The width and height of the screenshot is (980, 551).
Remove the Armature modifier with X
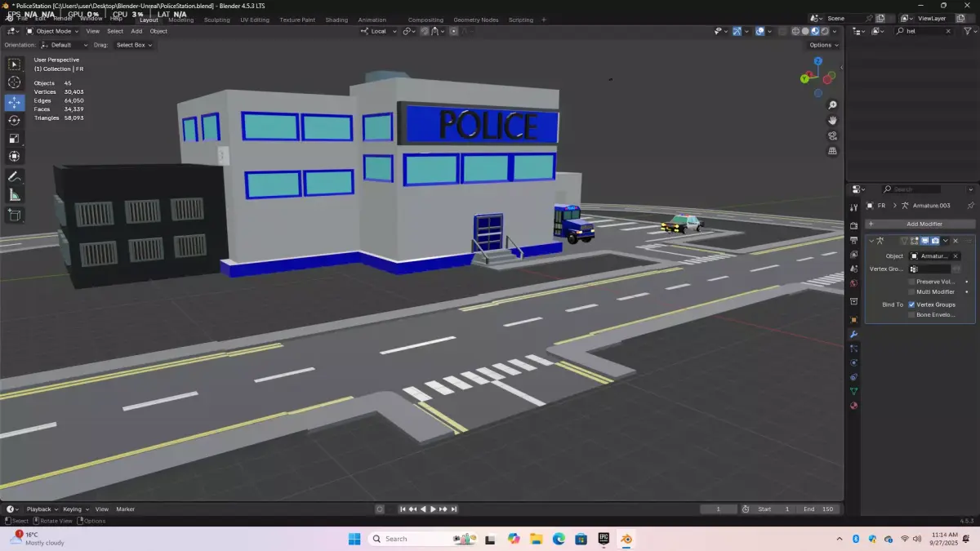click(955, 241)
